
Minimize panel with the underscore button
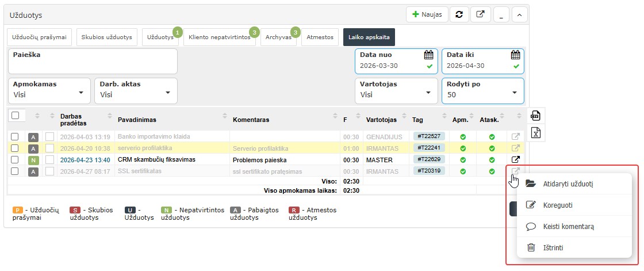tap(501, 15)
